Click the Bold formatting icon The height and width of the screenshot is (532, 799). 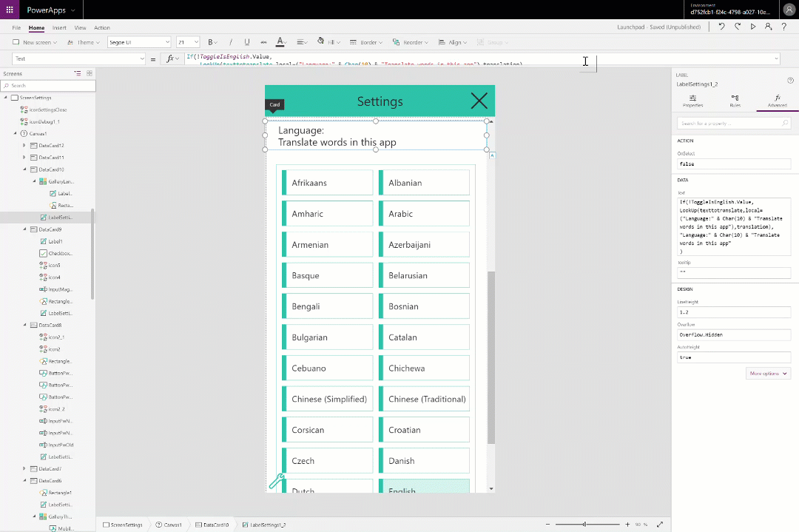pos(211,42)
